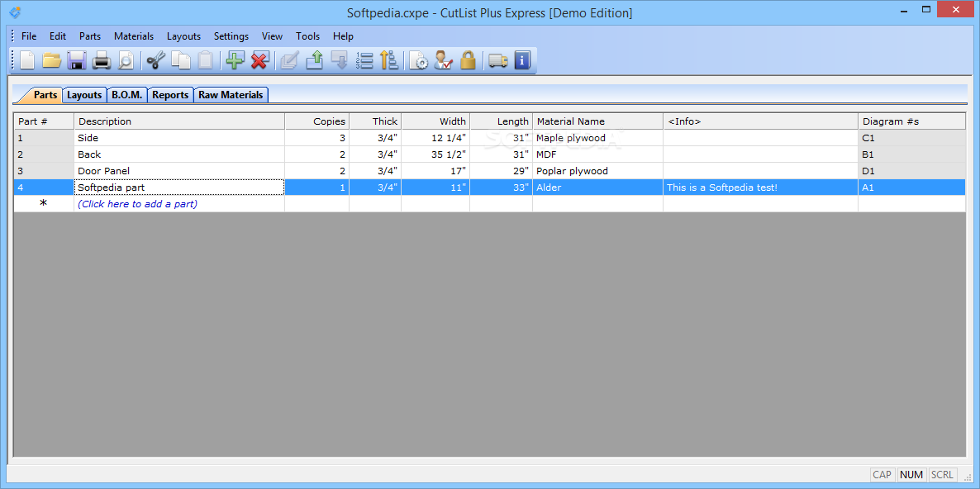This screenshot has height=489, width=980.
Task: Click the 'Poplar plywood' material cell
Action: tap(597, 170)
